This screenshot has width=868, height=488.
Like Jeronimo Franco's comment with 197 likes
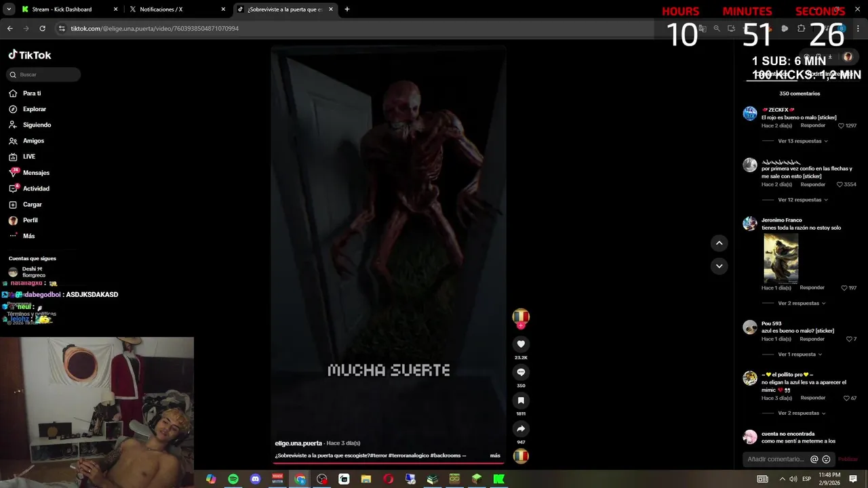point(844,288)
